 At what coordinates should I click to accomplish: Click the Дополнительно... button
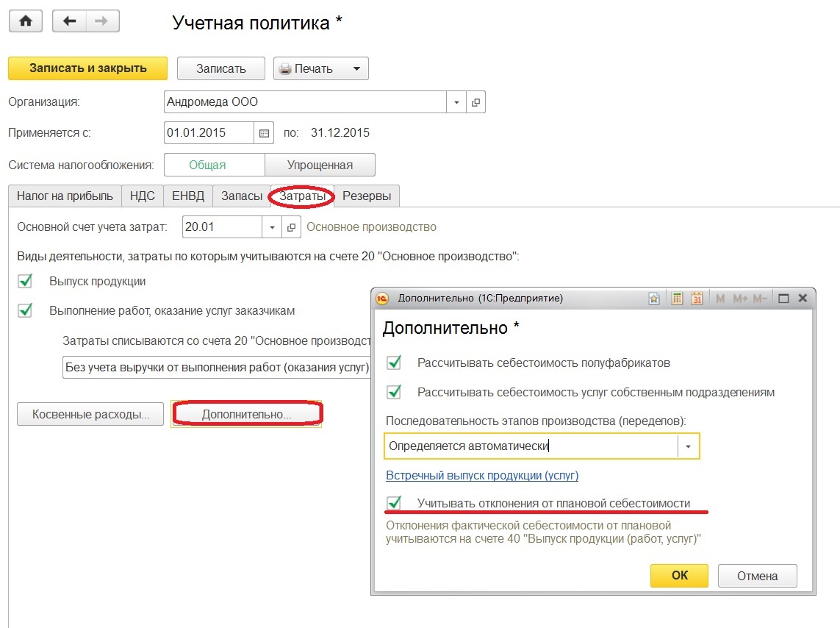click(x=247, y=414)
